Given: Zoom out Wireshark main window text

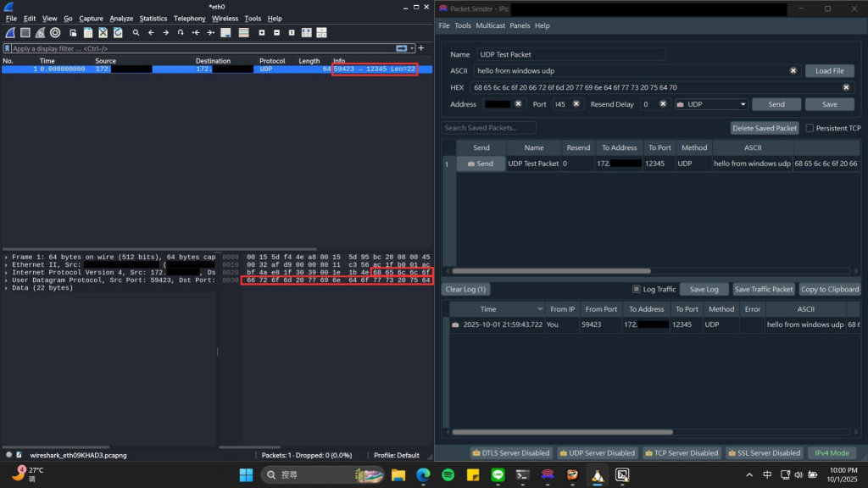Looking at the screenshot, I should (x=277, y=33).
